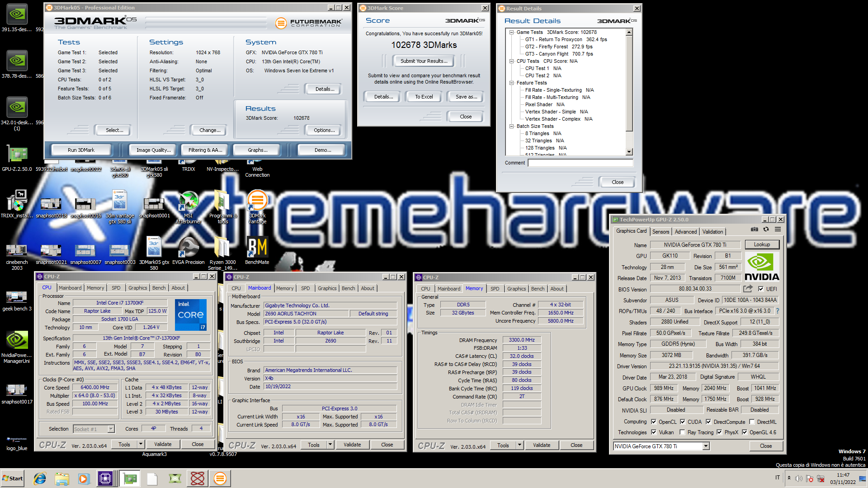Toggle the UEFI checkbox in GPU-Z

pyautogui.click(x=761, y=289)
